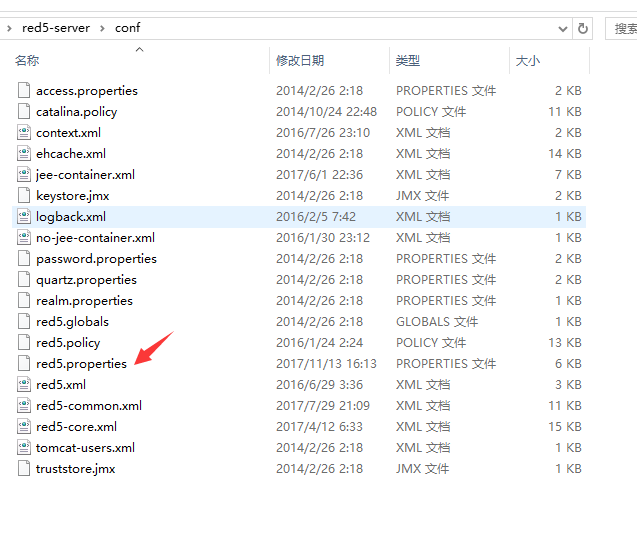Select the file name red5-core.xml
Image resolution: width=637 pixels, height=547 pixels.
(76, 427)
